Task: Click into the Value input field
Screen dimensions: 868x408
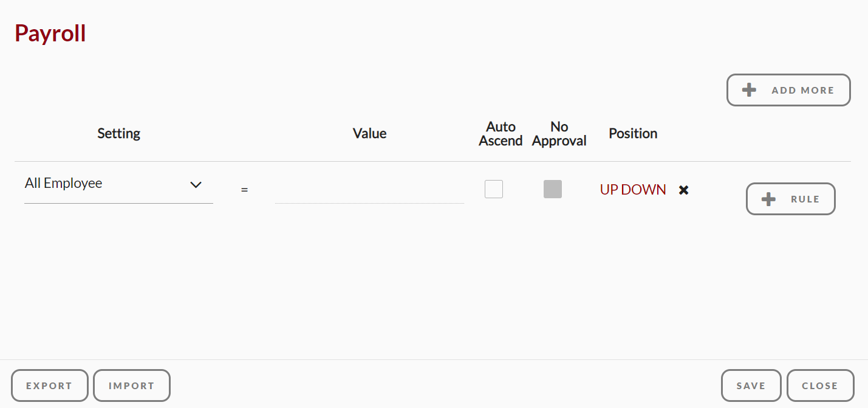Action: click(x=369, y=191)
